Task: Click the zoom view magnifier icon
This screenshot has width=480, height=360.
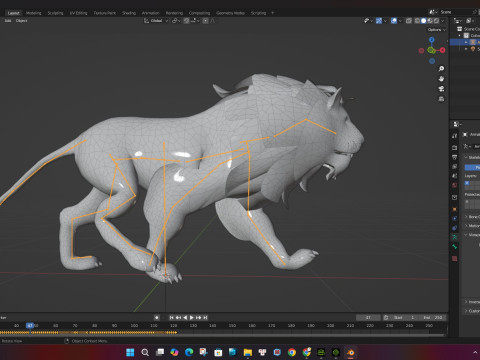Action: point(441,69)
